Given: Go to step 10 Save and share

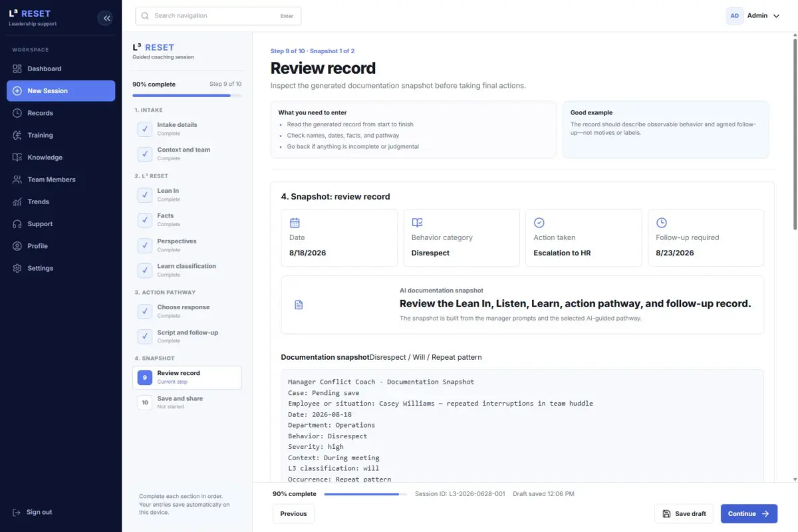Looking at the screenshot, I should [187, 402].
